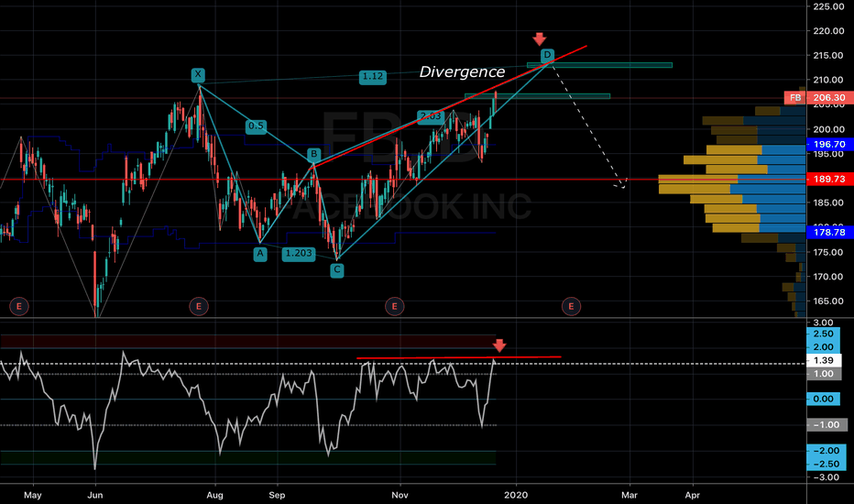Click the Mar label on time axis
Viewport: 854px width, 504px height.
pos(630,495)
